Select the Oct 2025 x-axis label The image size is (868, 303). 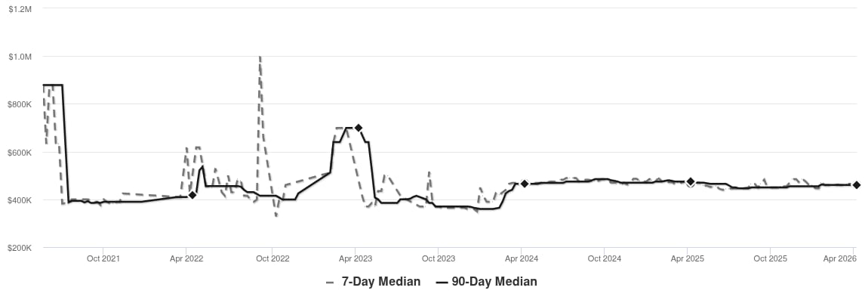771,258
